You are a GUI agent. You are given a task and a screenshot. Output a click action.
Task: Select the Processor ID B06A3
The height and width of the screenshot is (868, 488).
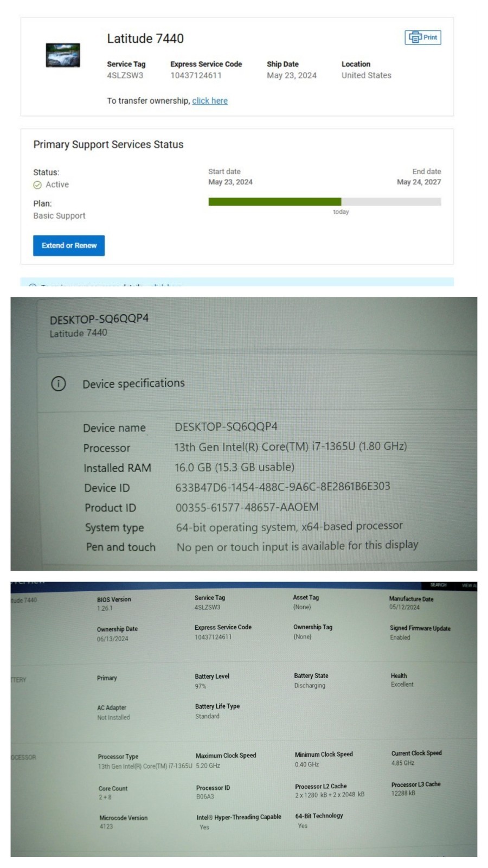coord(205,797)
